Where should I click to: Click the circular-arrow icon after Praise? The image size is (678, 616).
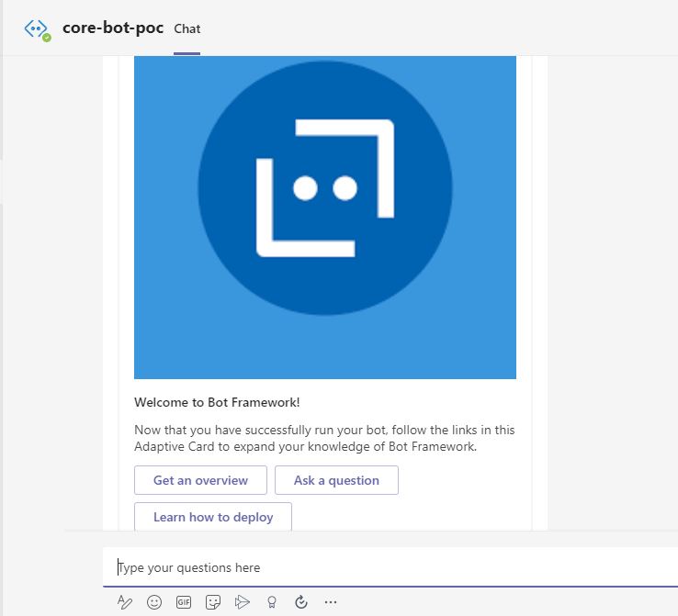(x=301, y=601)
